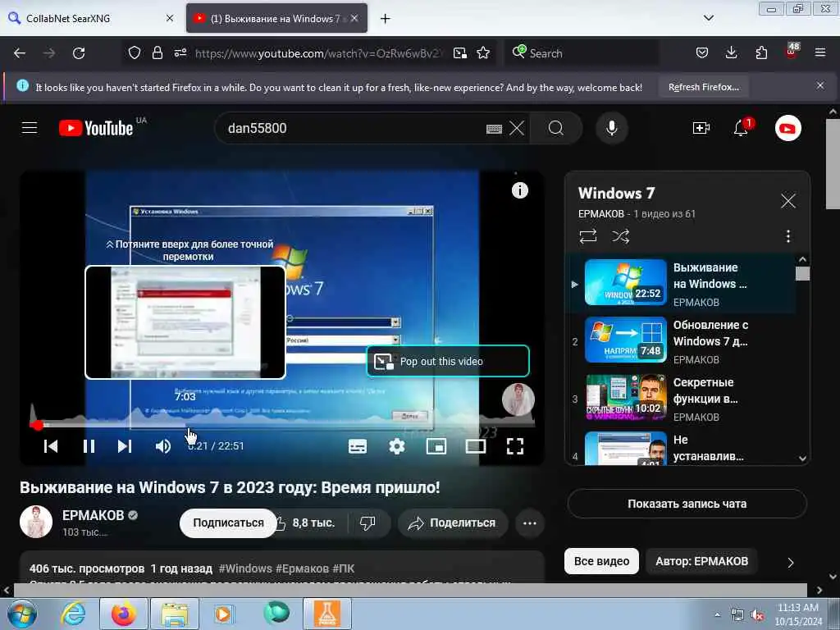This screenshot has height=630, width=840.
Task: Skip to previous video in player
Action: click(x=51, y=446)
